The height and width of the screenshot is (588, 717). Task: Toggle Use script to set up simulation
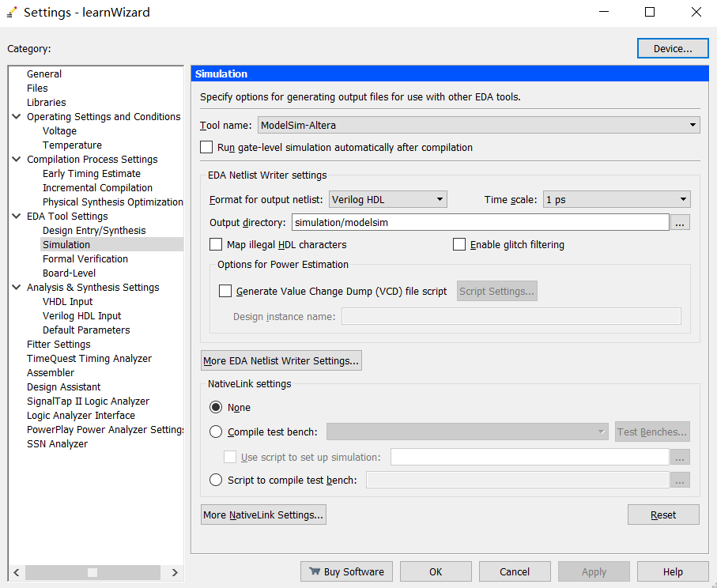230,458
